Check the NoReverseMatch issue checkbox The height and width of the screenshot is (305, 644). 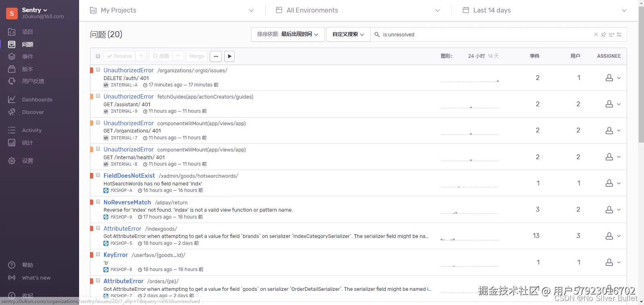pyautogui.click(x=98, y=202)
